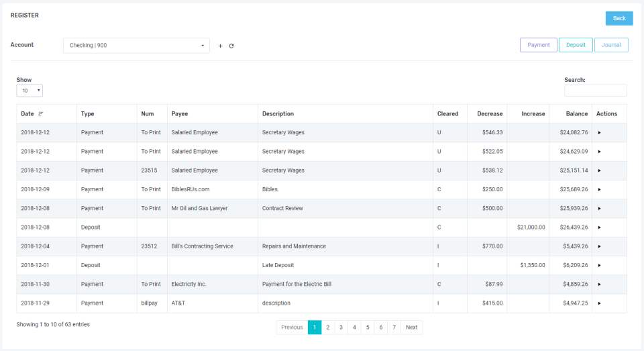
Task: Open actions arrow for Mr Oil and Gas Lawyer row
Action: (x=599, y=208)
